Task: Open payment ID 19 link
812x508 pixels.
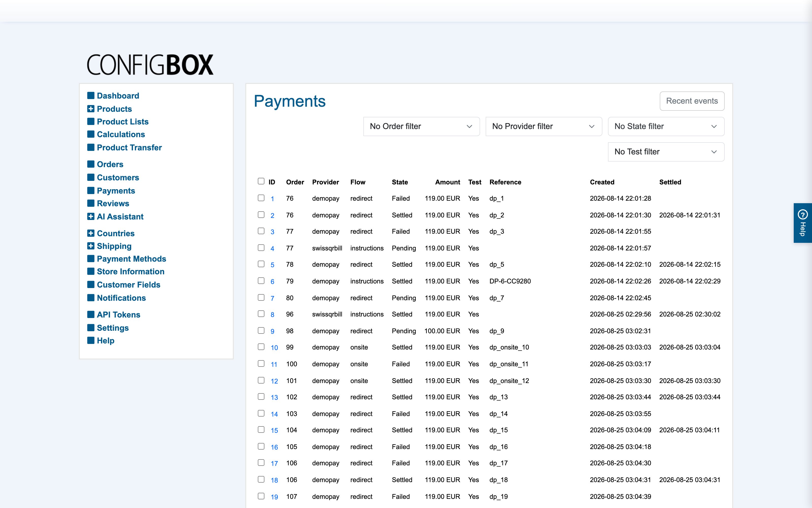Action: (274, 497)
